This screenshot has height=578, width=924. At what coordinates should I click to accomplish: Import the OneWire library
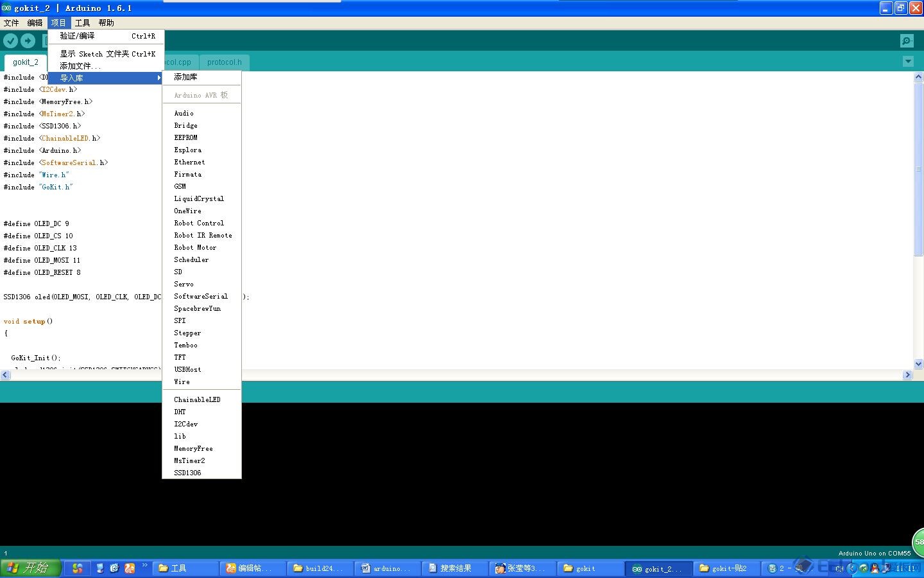click(x=201, y=211)
